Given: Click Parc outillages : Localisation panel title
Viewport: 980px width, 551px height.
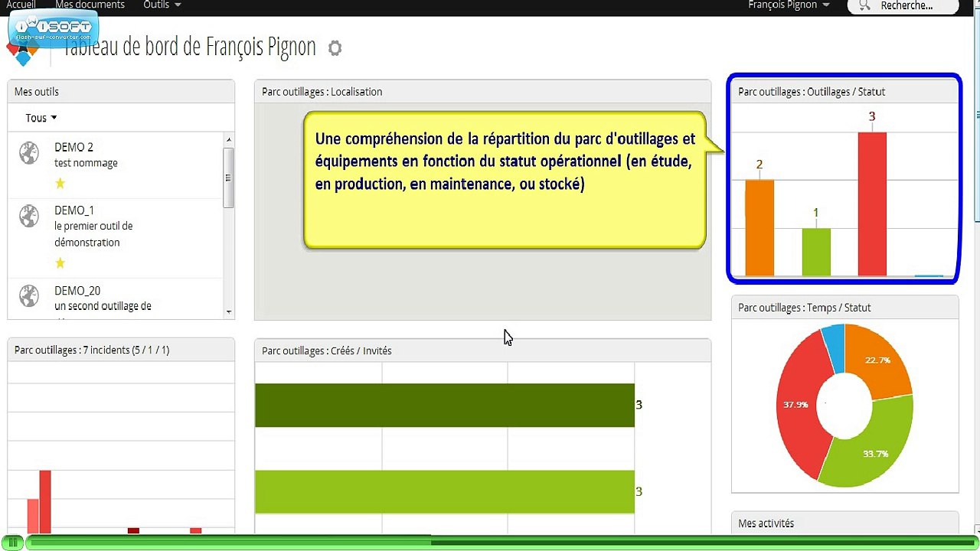Looking at the screenshot, I should click(x=322, y=92).
